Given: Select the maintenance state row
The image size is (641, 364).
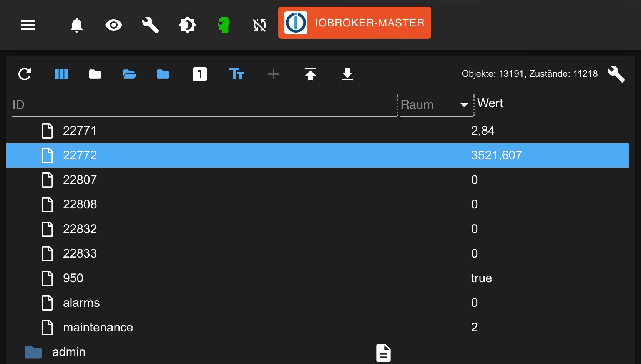Looking at the screenshot, I should coord(317,328).
